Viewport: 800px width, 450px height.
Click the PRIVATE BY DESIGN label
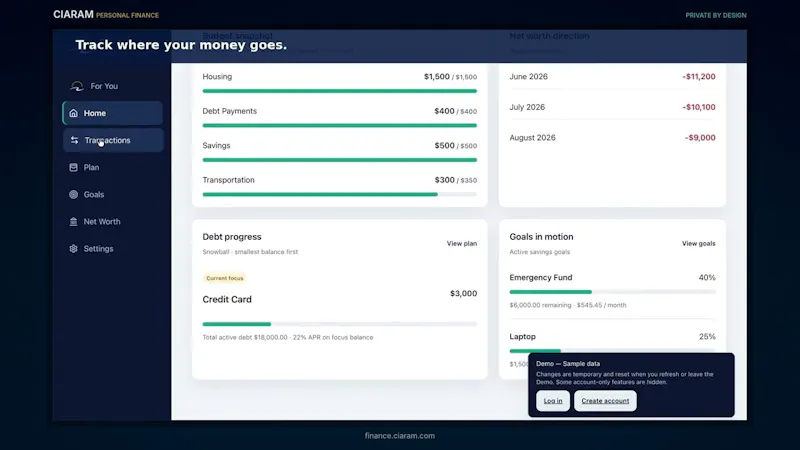(716, 15)
